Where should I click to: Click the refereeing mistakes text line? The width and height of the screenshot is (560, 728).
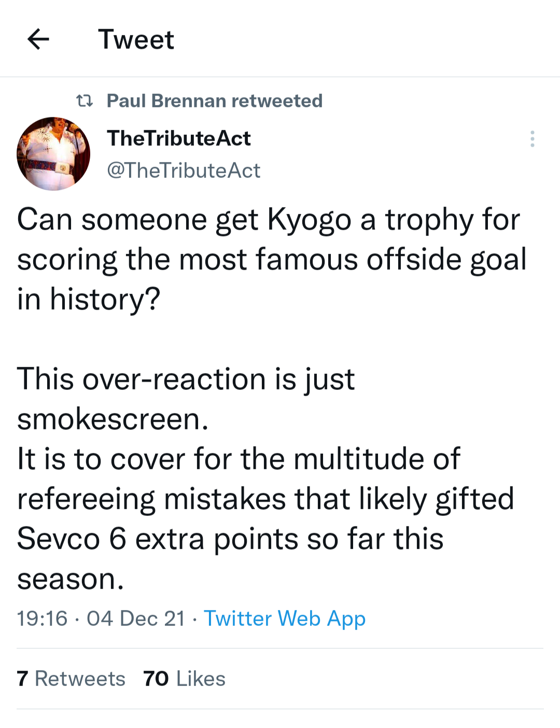tap(265, 499)
